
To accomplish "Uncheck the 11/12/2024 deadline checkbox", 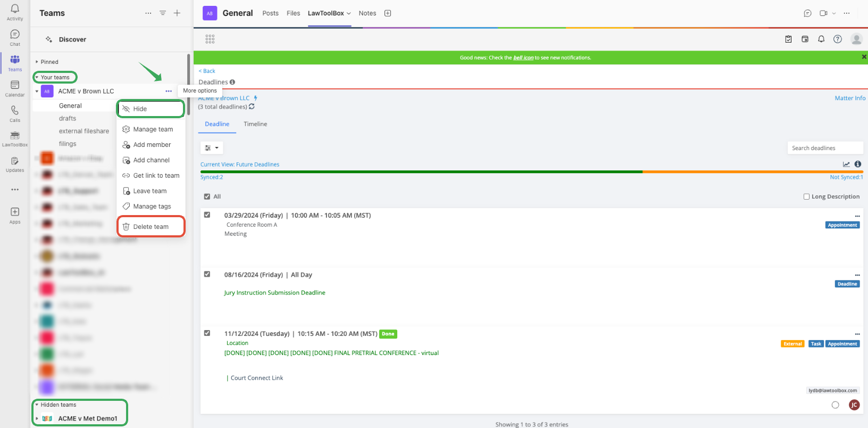I will [x=207, y=333].
